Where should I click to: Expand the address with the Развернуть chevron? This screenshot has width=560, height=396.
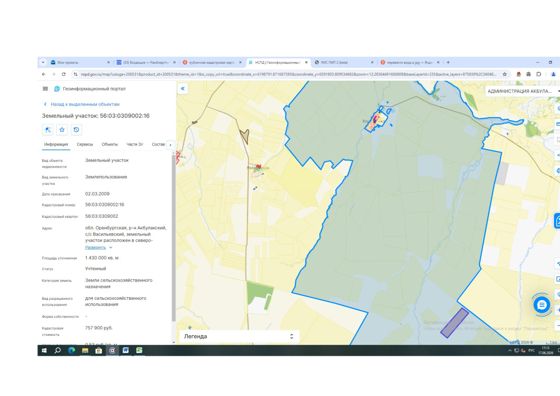[x=111, y=247]
